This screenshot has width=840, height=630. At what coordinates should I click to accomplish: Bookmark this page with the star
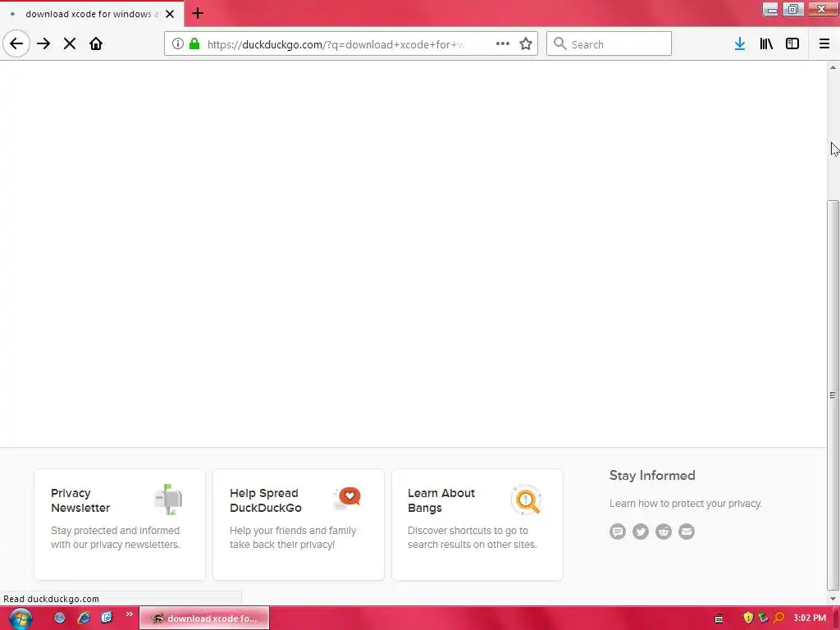point(526,44)
